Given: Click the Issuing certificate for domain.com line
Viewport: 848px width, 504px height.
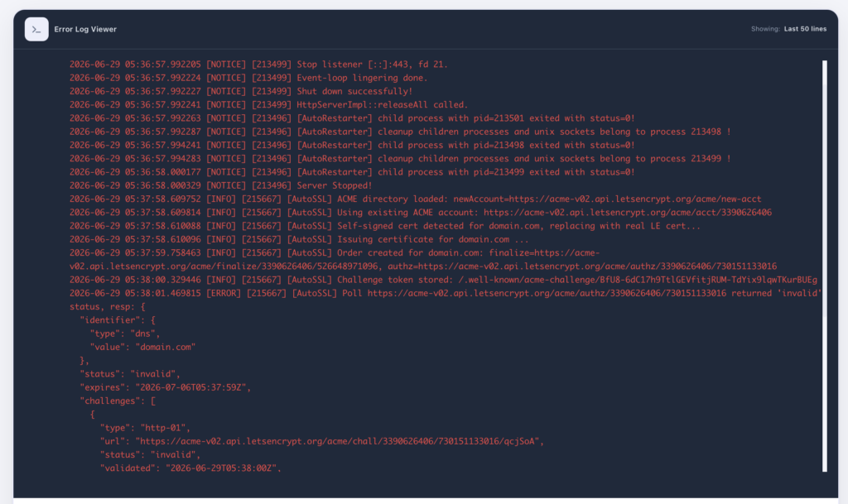Looking at the screenshot, I should [x=298, y=239].
